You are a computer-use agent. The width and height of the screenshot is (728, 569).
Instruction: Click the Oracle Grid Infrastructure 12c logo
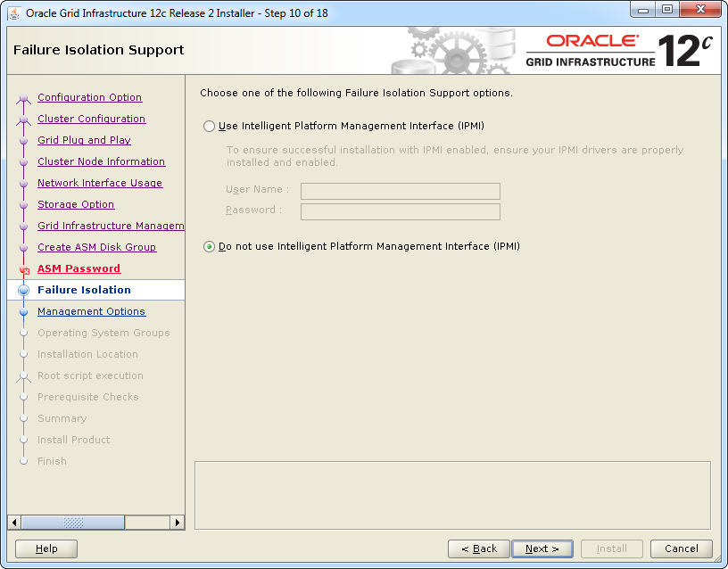click(x=619, y=51)
